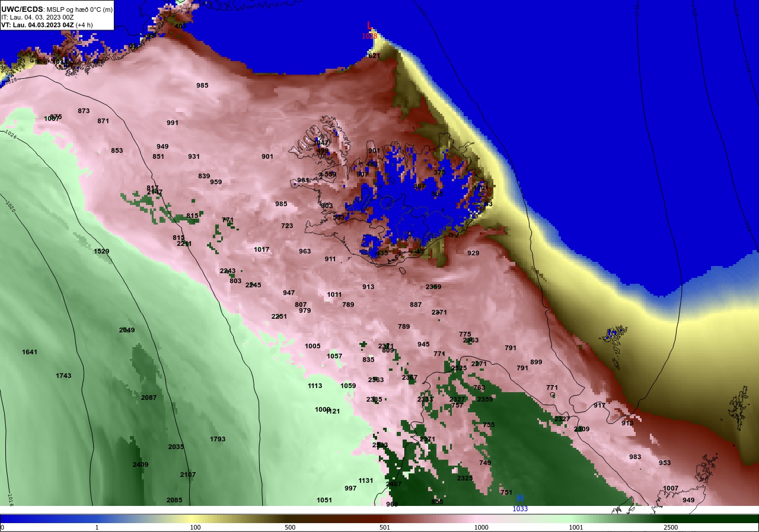Click the 945 map value
Viewport: 759px width, 532px height.
click(423, 344)
